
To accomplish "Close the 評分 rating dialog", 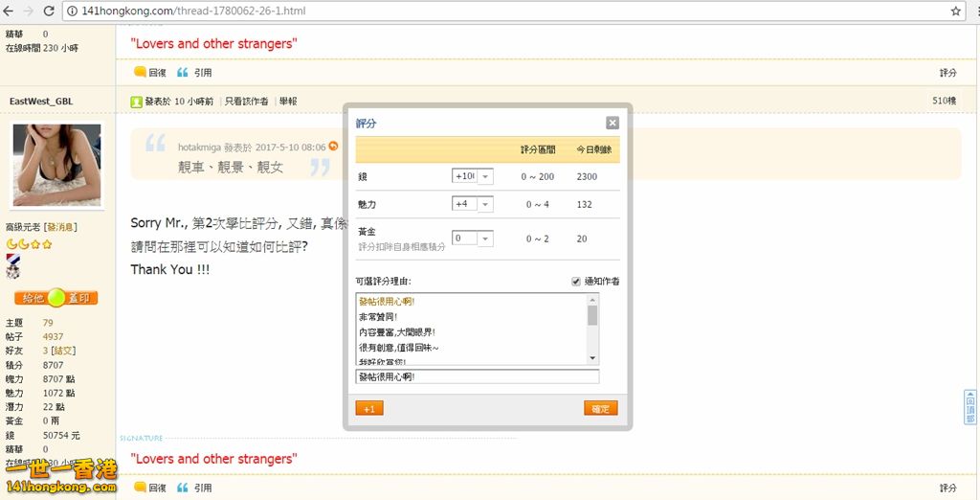I will [612, 123].
